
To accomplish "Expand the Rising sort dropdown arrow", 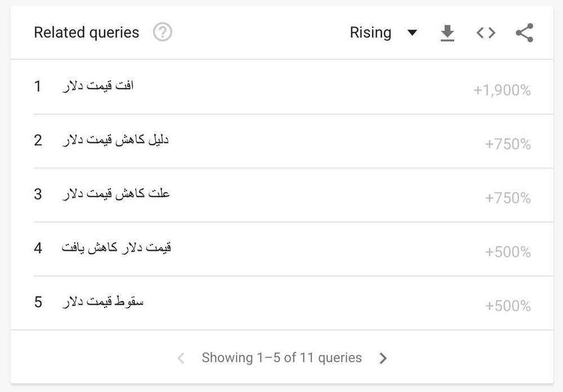I will click(412, 33).
